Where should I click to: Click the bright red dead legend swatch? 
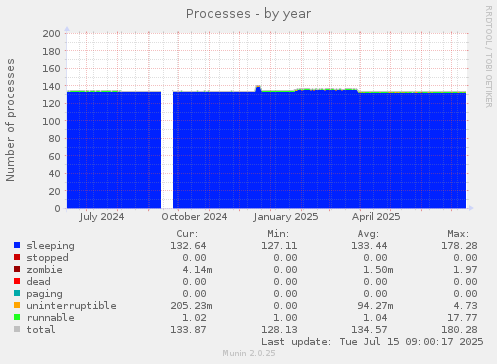point(17,281)
